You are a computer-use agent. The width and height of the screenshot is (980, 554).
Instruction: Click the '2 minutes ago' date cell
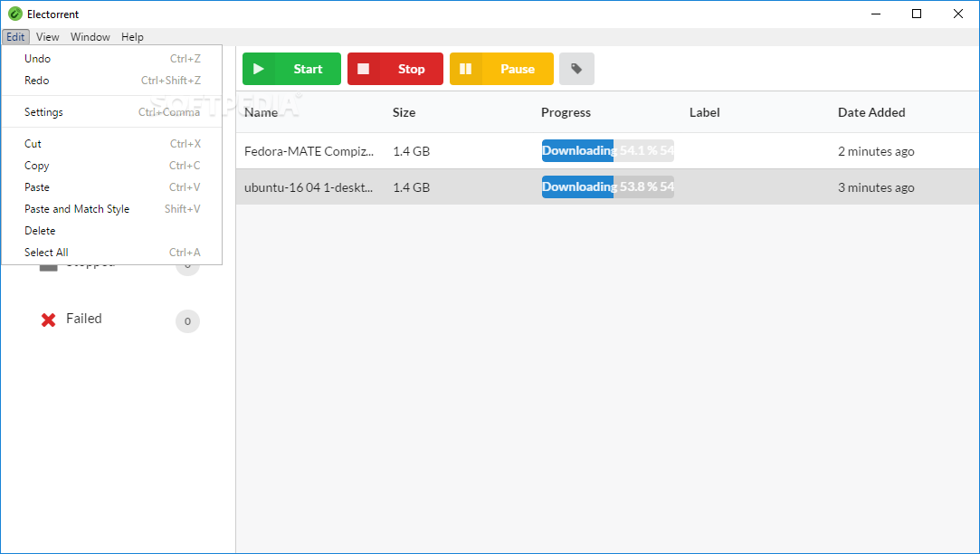coord(876,151)
